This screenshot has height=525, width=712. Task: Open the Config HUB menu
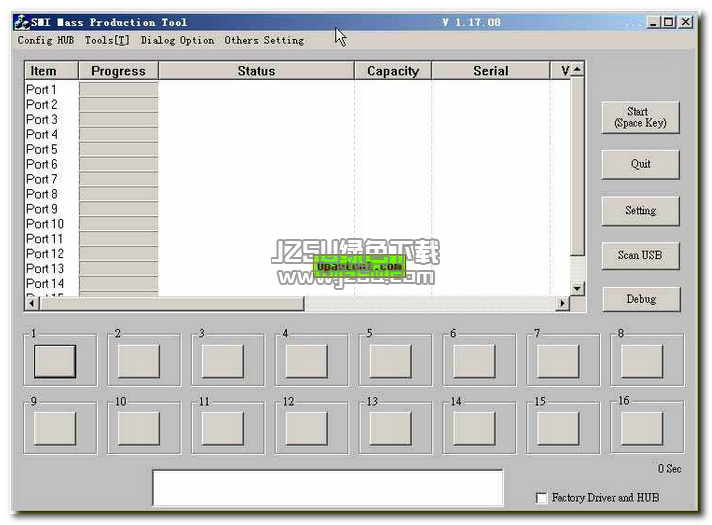pos(45,40)
